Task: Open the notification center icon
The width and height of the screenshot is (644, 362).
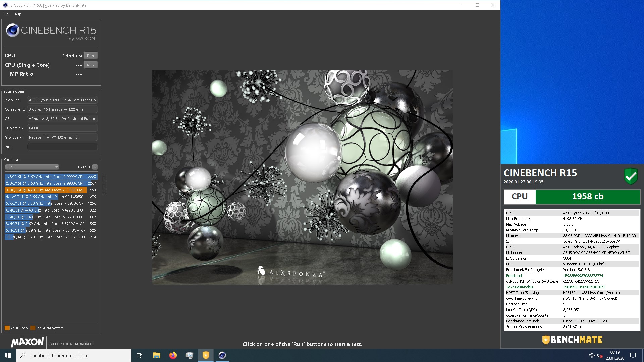Action: tap(633, 355)
